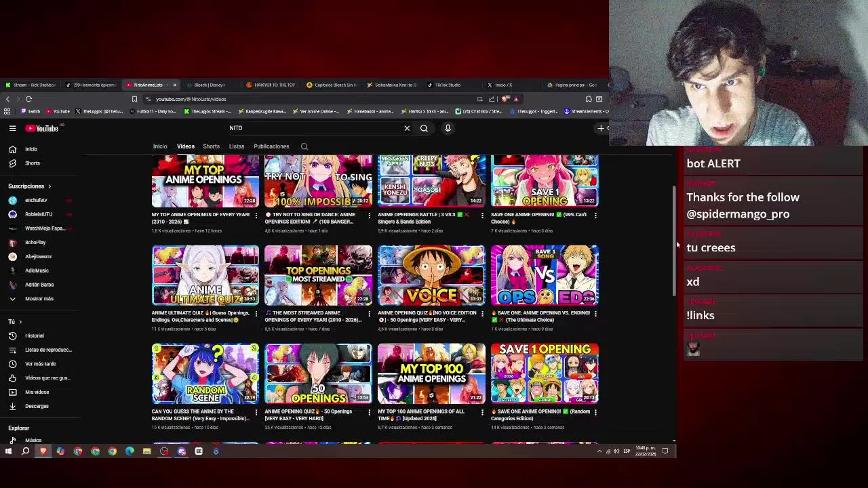Open options for Anime Ultimate Quiz video

click(x=256, y=314)
